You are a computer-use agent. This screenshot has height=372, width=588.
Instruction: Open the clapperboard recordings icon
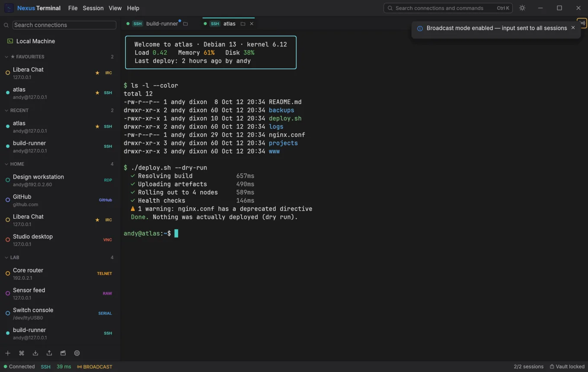63,353
